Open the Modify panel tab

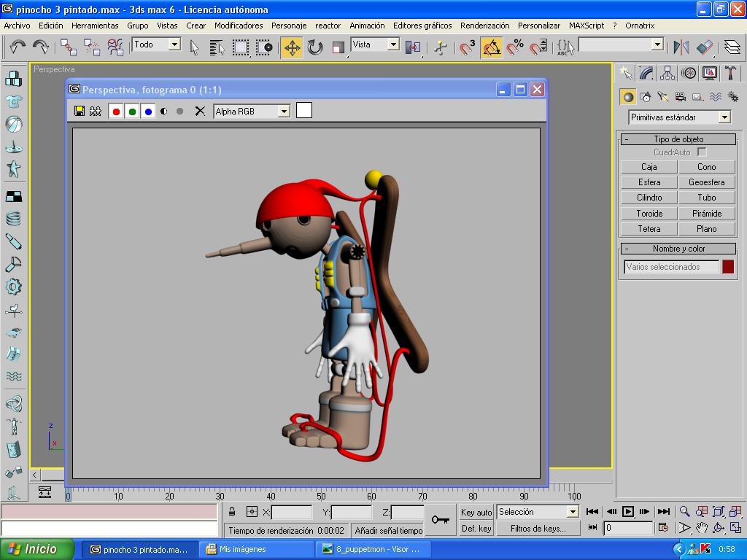point(646,74)
